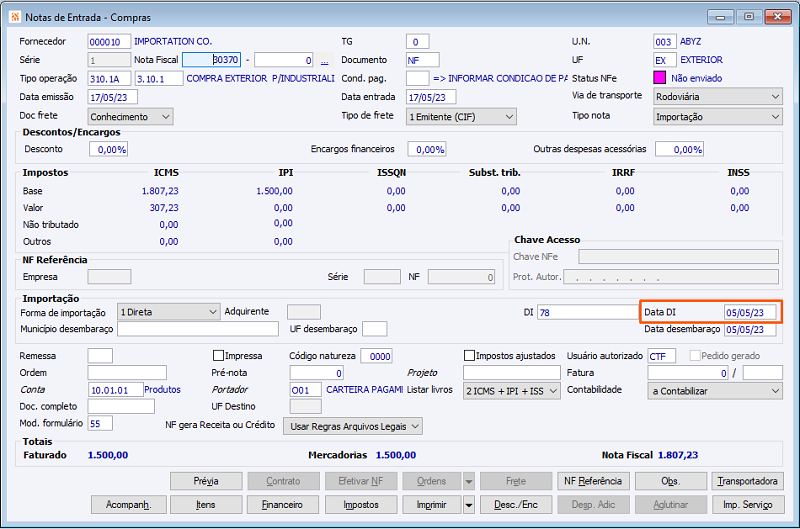Open the Itens button

tap(206, 505)
